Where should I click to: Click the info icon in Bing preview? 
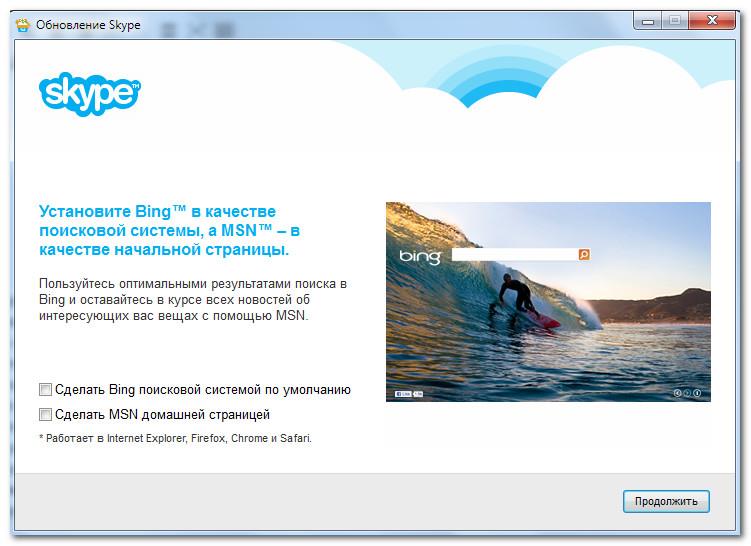(x=697, y=393)
